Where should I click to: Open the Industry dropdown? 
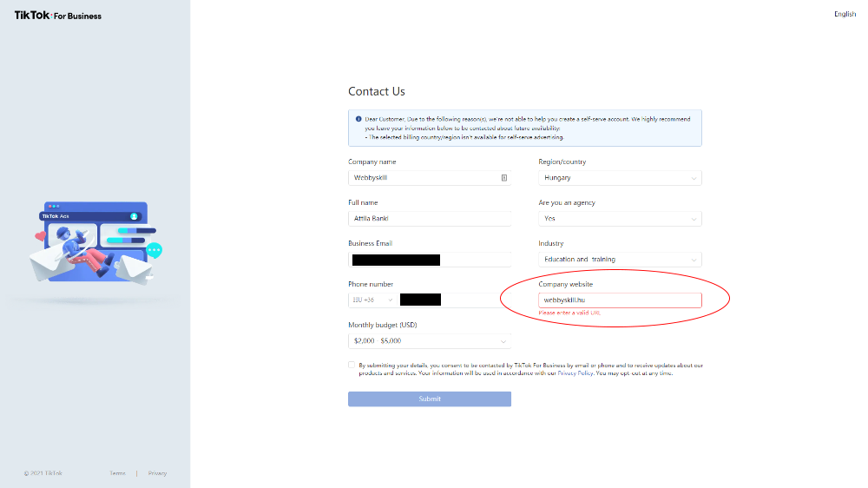(x=620, y=260)
